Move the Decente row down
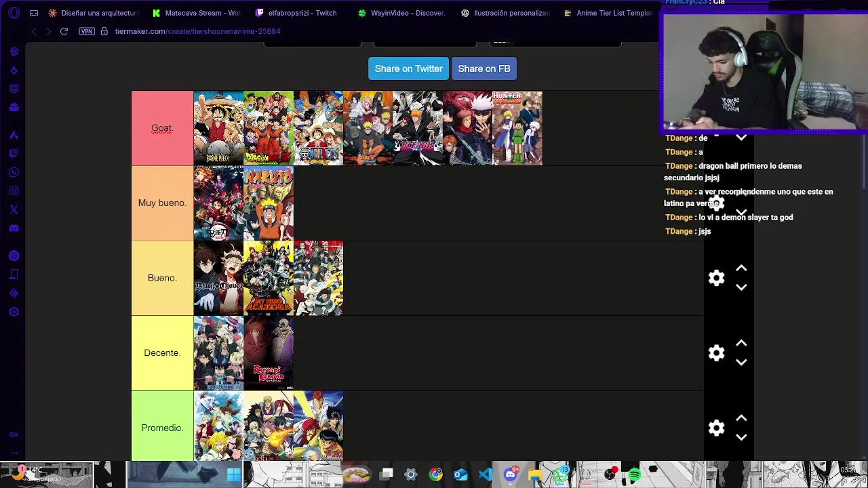This screenshot has height=488, width=868. click(741, 363)
